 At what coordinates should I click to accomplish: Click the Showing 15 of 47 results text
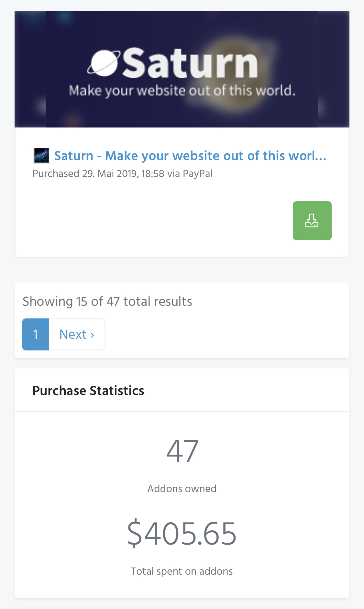(107, 301)
